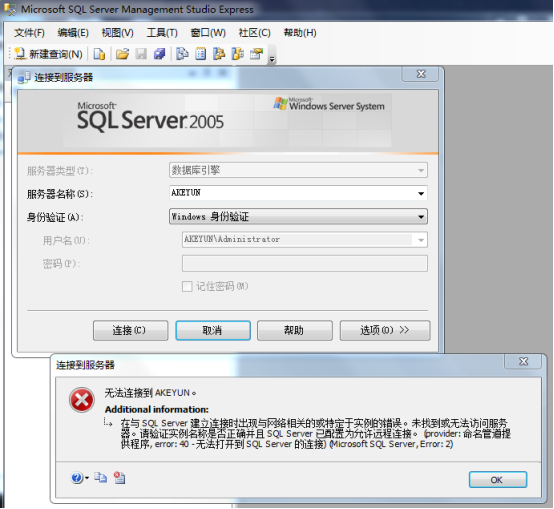Click the 取消 cancel button

213,330
